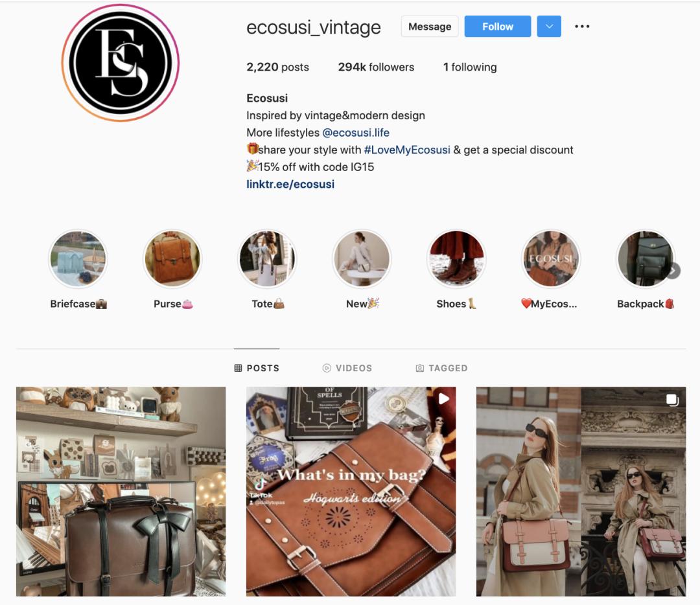Expand the suggested accounts dropdown arrow
Viewport: 700px width, 605px height.
click(x=549, y=27)
